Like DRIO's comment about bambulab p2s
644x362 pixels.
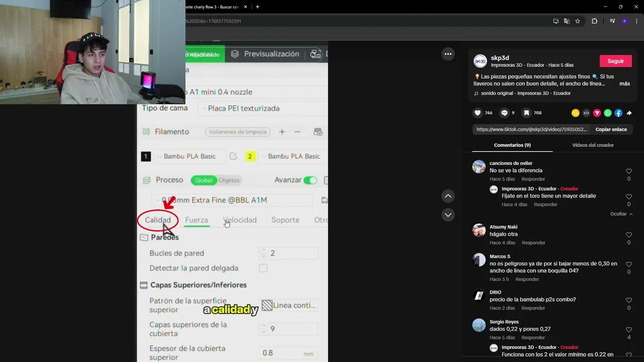tap(629, 300)
